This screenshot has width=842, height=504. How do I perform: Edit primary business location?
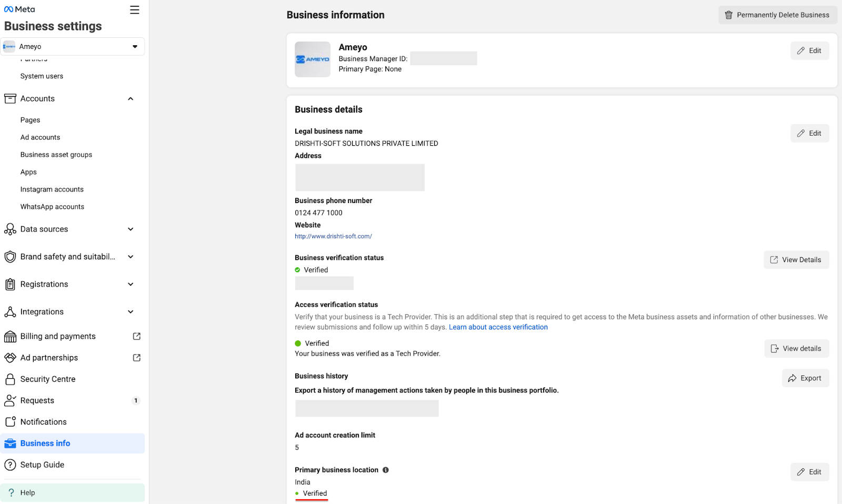[809, 472]
